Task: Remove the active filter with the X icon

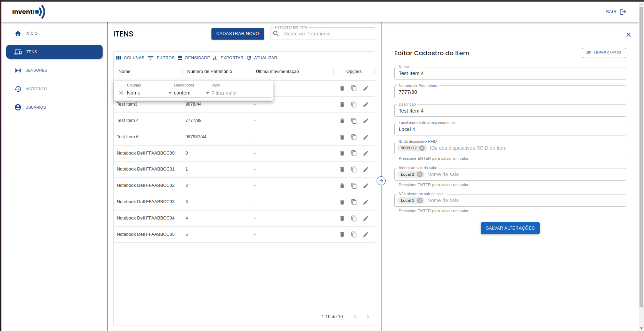Action: pyautogui.click(x=121, y=92)
